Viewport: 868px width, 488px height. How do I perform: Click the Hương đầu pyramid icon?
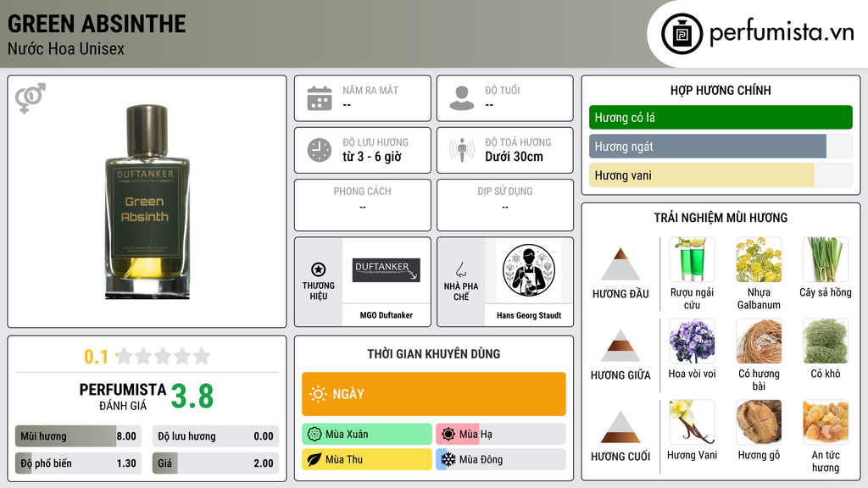click(x=620, y=264)
